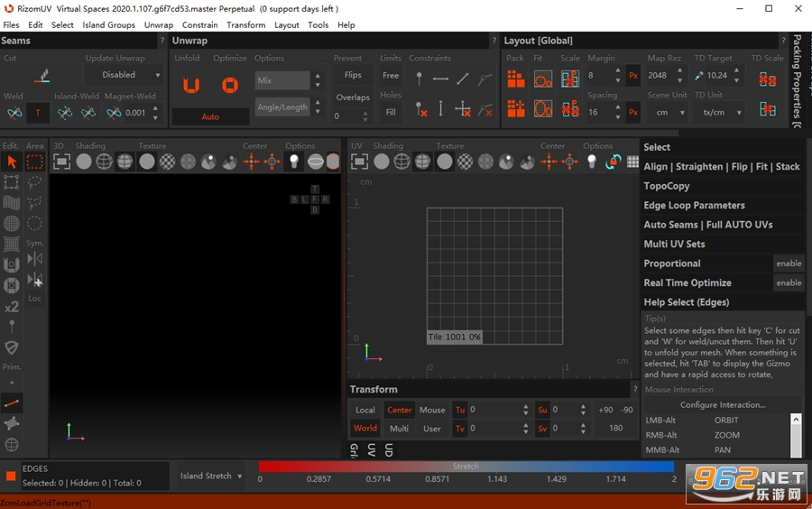Toggle Real Time Optimize enable button
Image resolution: width=812 pixels, height=509 pixels.
[789, 282]
